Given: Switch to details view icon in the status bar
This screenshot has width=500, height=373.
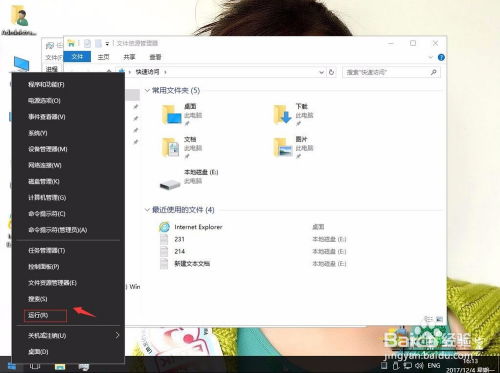Looking at the screenshot, I should coord(429,319).
